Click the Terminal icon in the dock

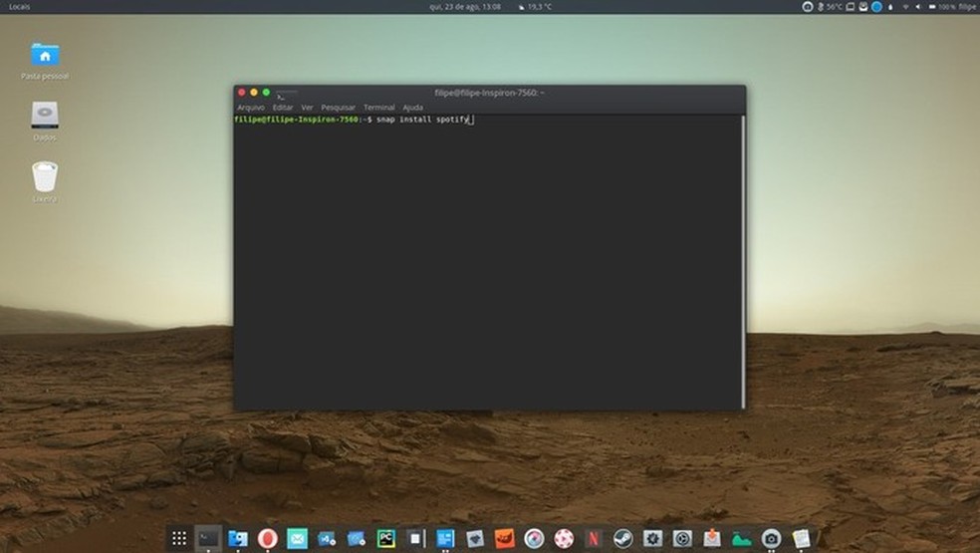coord(208,539)
